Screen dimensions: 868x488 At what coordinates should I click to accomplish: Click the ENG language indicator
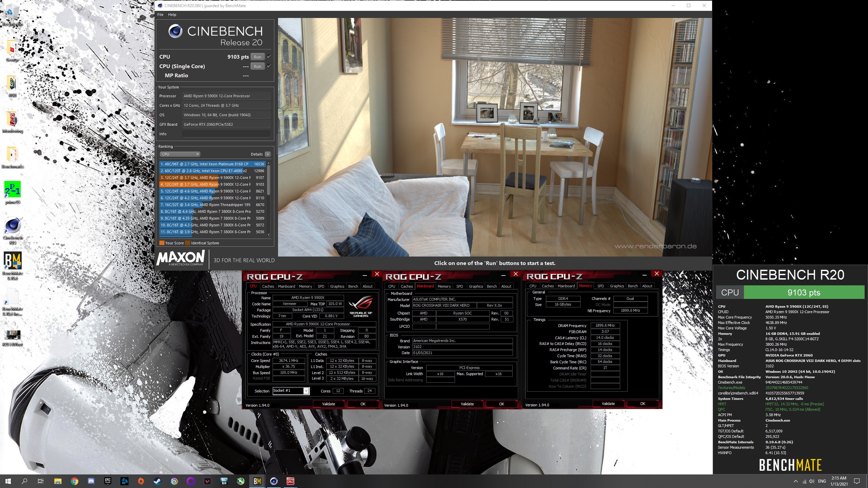pyautogui.click(x=822, y=481)
